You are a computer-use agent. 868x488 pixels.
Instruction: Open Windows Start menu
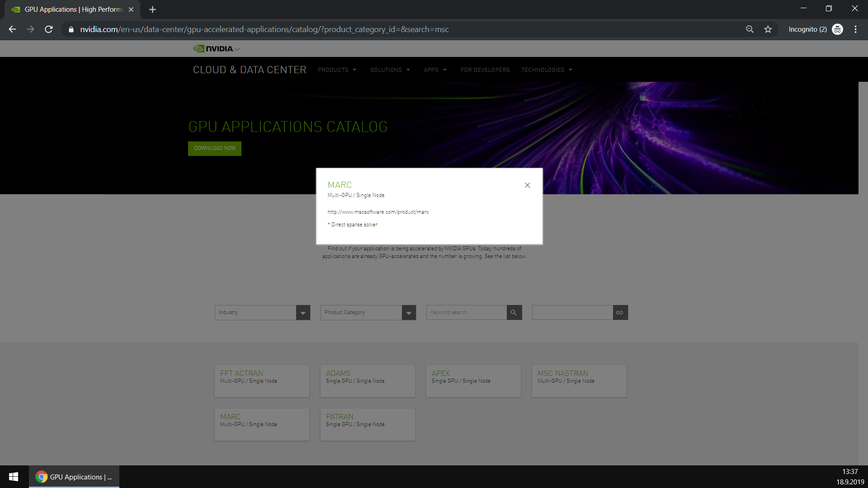14,477
